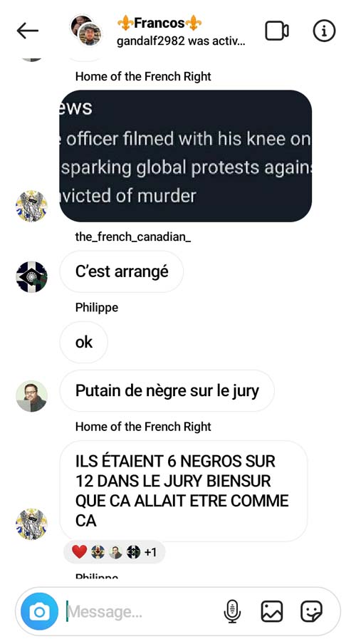Open the sticker picker icon
The height and width of the screenshot is (644, 356).
pos(311,611)
